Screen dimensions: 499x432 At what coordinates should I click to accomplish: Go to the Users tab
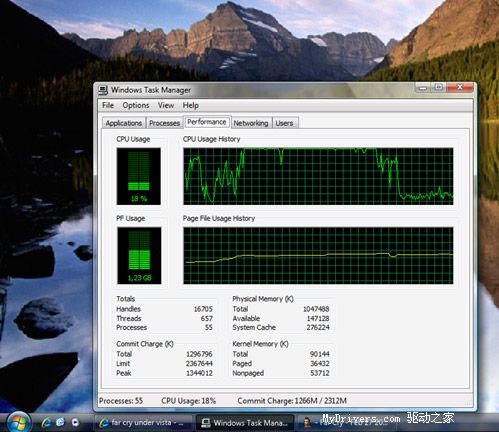284,123
